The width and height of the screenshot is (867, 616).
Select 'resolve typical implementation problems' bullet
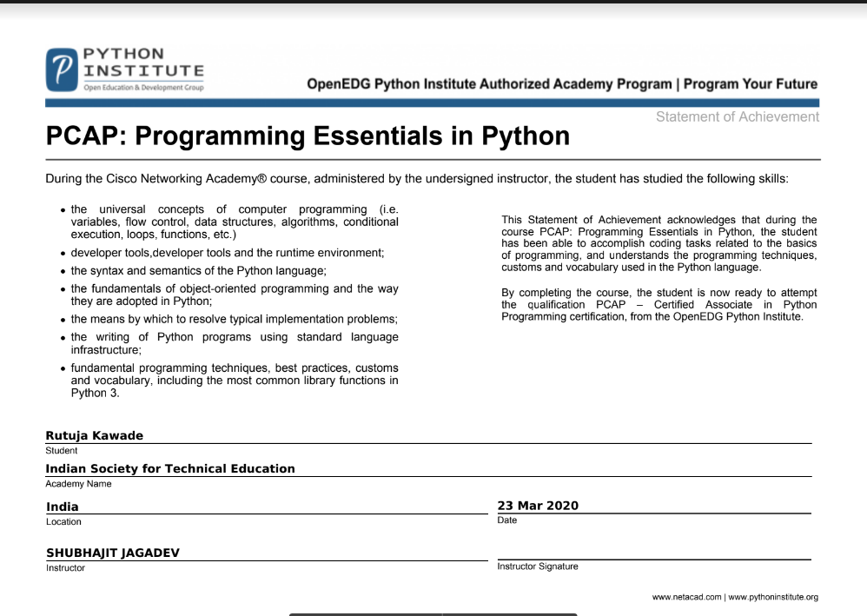click(234, 319)
